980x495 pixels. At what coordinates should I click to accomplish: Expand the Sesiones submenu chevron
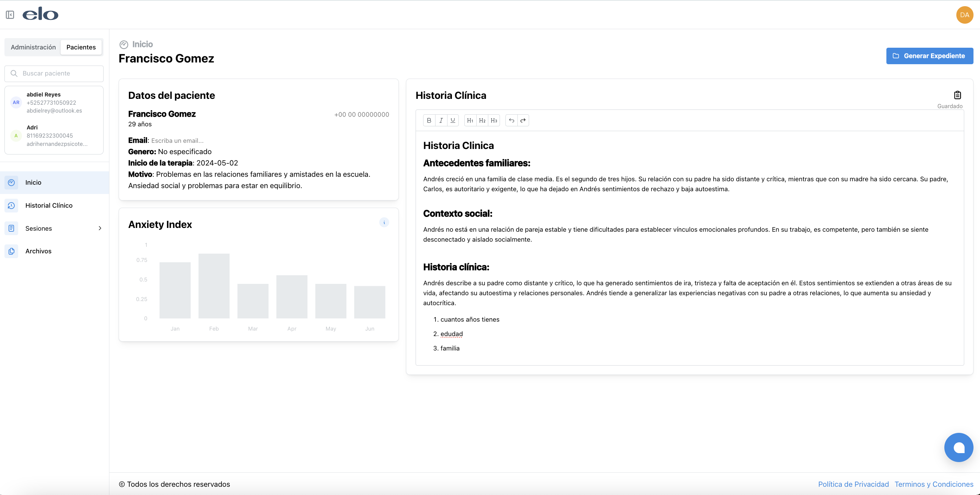click(100, 229)
